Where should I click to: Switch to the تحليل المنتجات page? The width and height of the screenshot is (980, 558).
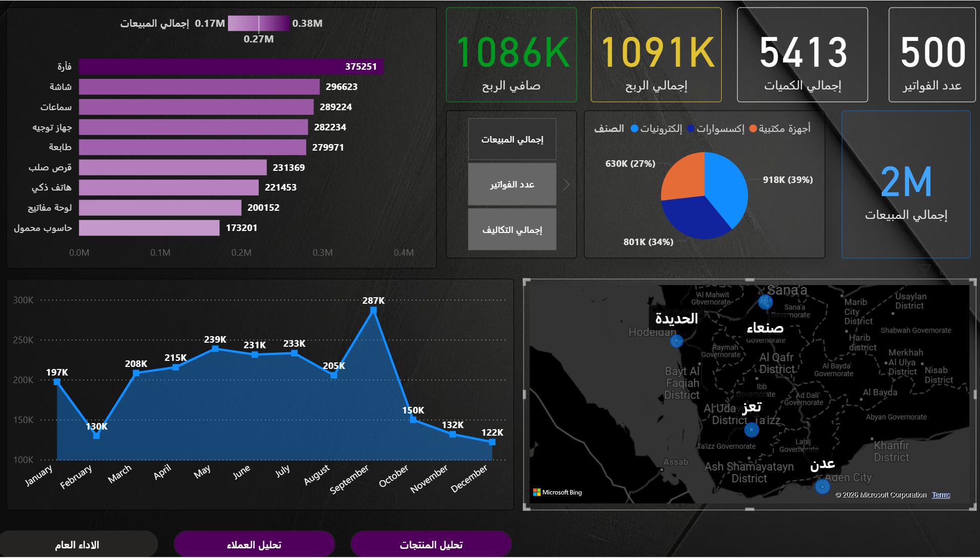[x=431, y=544]
